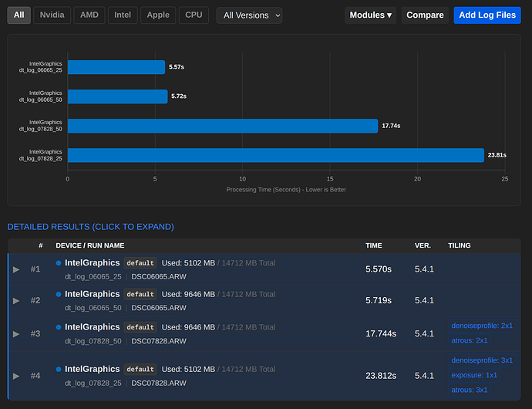532x409 pixels.
Task: Click Add Log Files button
Action: pyautogui.click(x=487, y=15)
